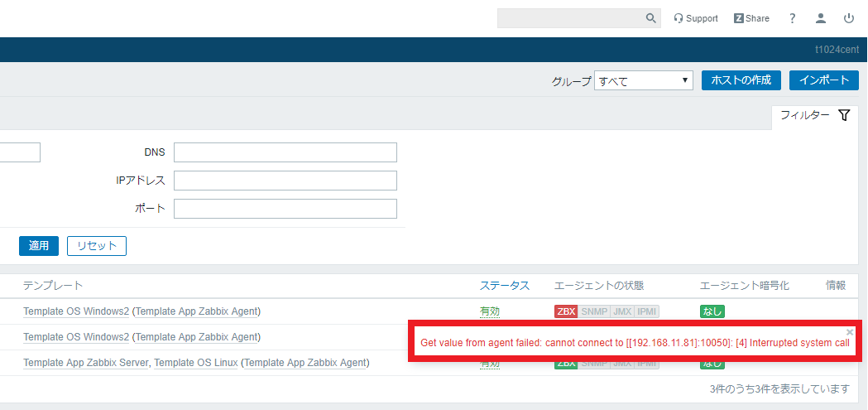The height and width of the screenshot is (410, 868).
Task: Close the agent error tooltip
Action: pyautogui.click(x=850, y=332)
